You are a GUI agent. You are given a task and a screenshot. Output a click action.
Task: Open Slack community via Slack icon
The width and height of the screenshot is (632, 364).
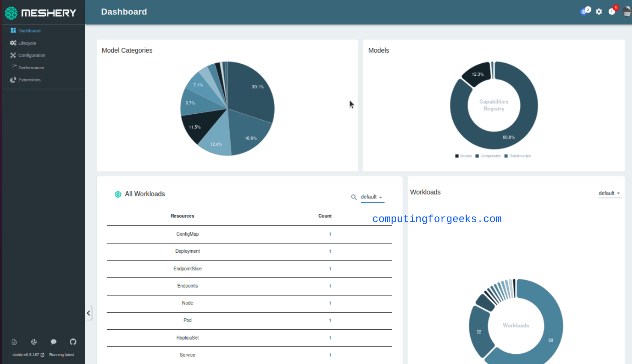(34, 341)
